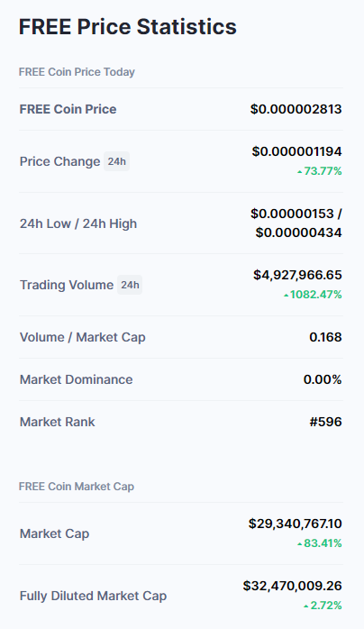Click the Market Dominance row label

pos(77,379)
